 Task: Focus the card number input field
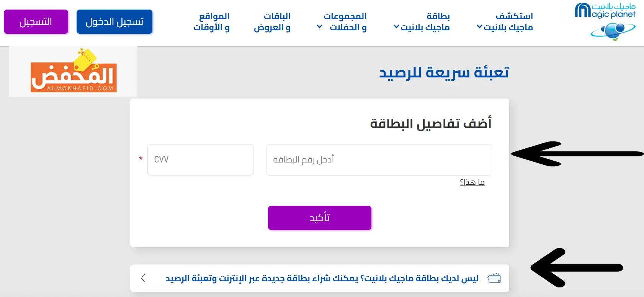[379, 160]
